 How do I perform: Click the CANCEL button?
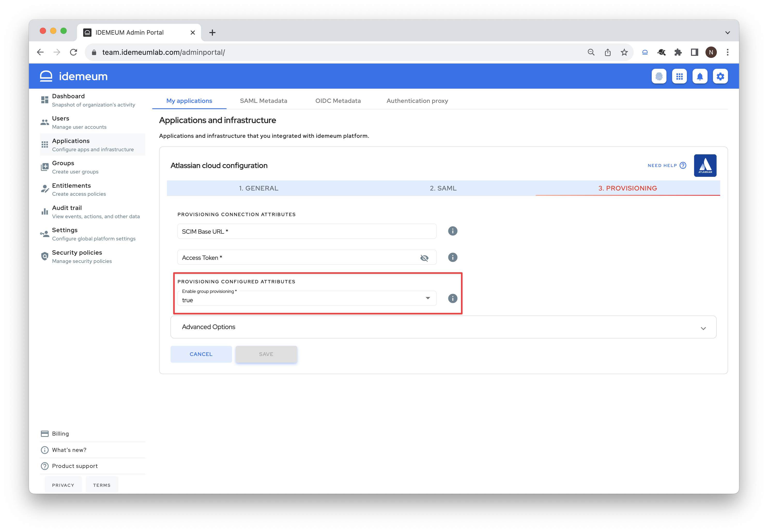click(x=201, y=354)
